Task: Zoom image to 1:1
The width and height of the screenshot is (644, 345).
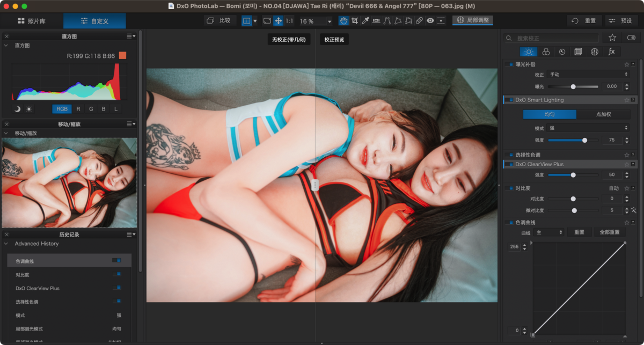Action: click(x=289, y=21)
